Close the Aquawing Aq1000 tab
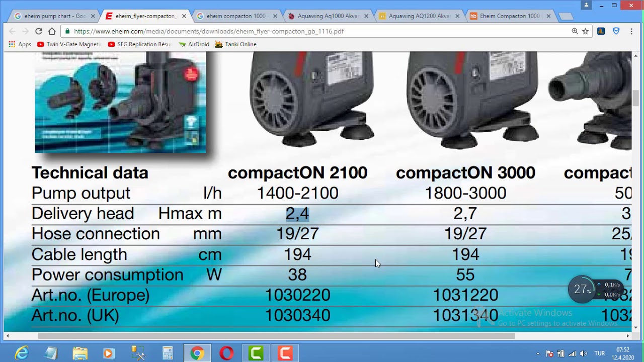The width and height of the screenshot is (644, 362). coord(366,16)
